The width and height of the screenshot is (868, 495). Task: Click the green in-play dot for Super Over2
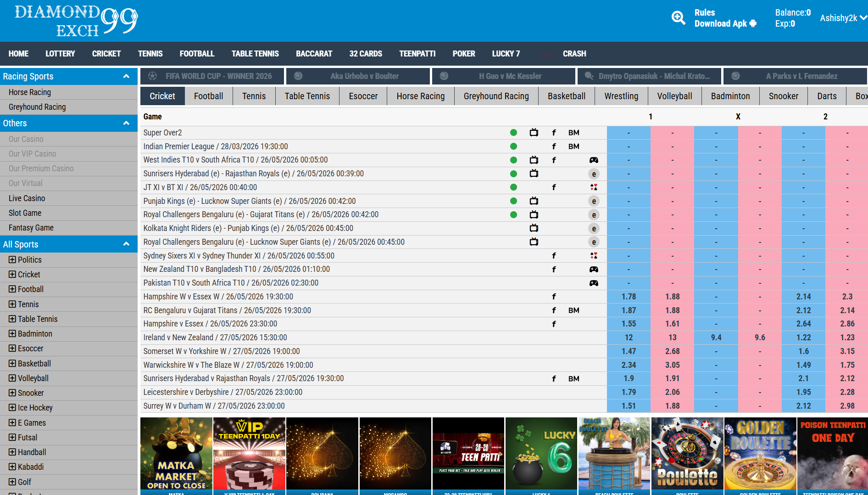[513, 133]
